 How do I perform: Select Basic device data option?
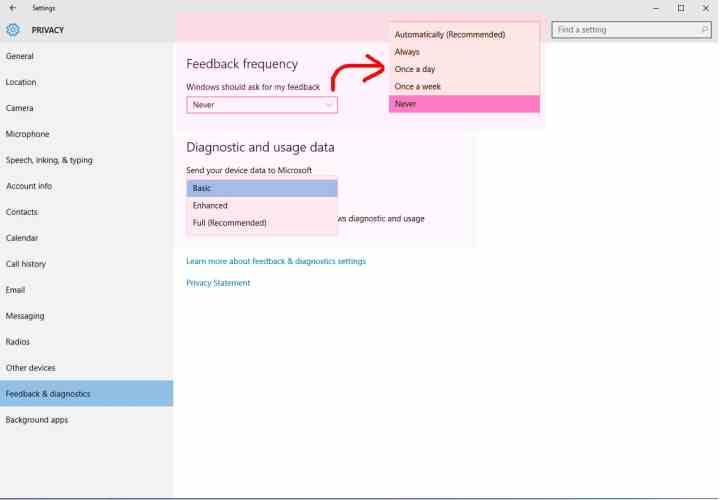pyautogui.click(x=262, y=188)
